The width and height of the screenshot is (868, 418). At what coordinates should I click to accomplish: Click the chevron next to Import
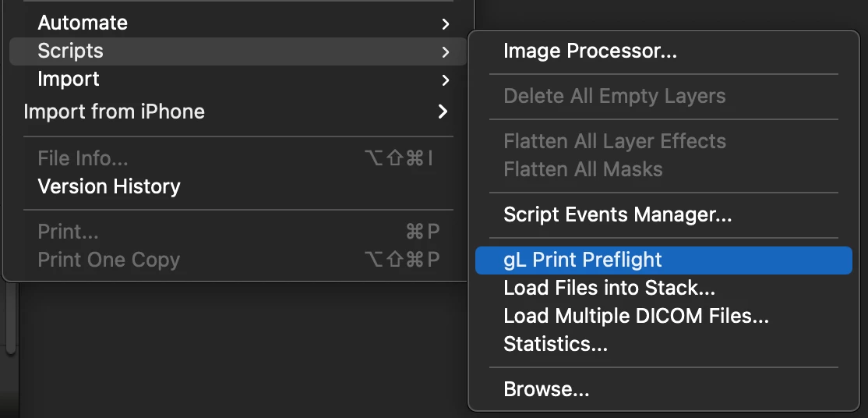(445, 80)
